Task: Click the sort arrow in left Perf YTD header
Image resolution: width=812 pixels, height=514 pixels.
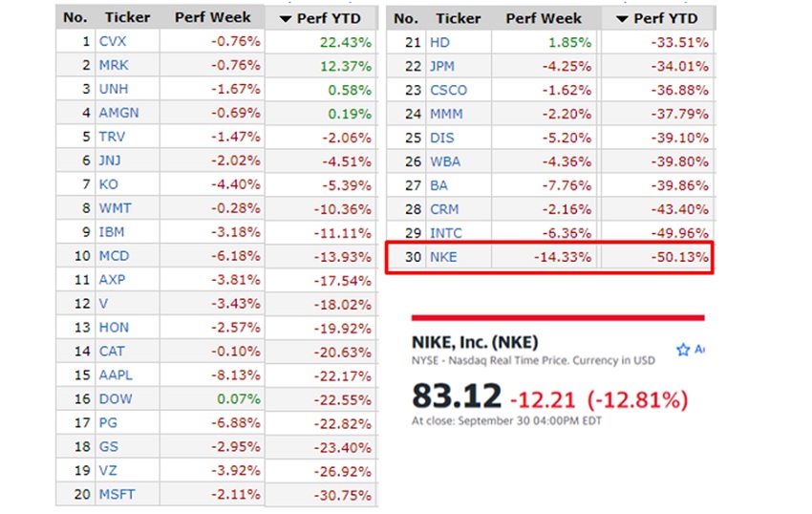Action: tap(286, 19)
